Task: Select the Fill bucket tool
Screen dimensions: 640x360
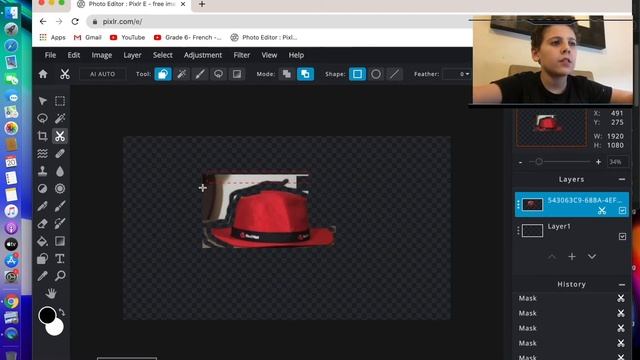Action: pos(42,241)
